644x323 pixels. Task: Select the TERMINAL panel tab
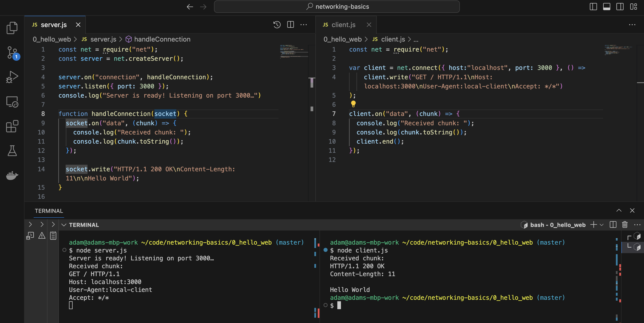(49, 211)
